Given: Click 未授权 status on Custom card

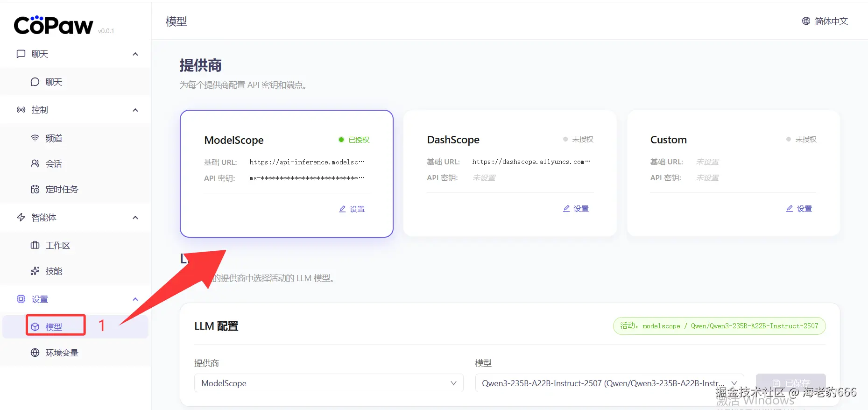Looking at the screenshot, I should click(x=806, y=140).
